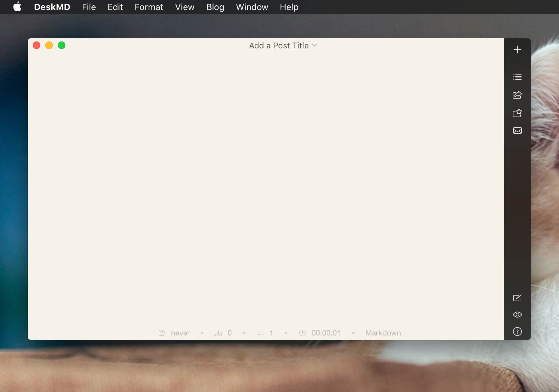Open the Format menu
559x392 pixels.
(149, 7)
